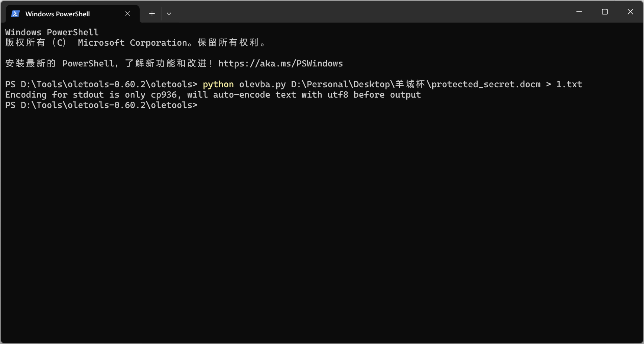Click the blinking cursor at the last prompt
The image size is (644, 344).
click(203, 105)
